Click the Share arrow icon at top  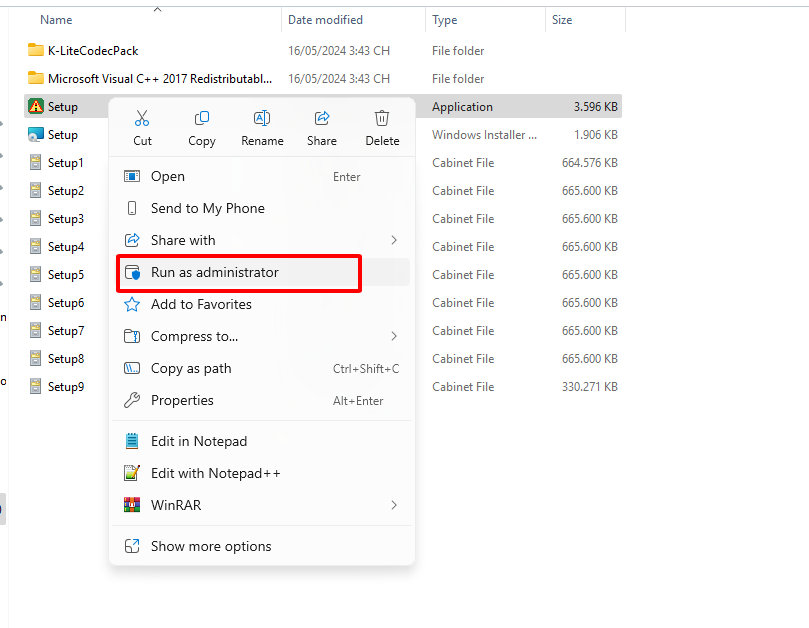(322, 118)
